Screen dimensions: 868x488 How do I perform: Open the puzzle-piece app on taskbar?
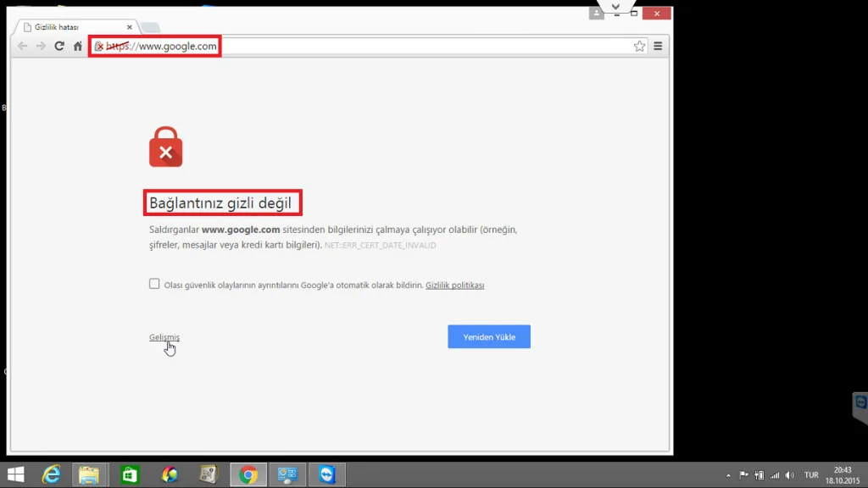pos(209,474)
